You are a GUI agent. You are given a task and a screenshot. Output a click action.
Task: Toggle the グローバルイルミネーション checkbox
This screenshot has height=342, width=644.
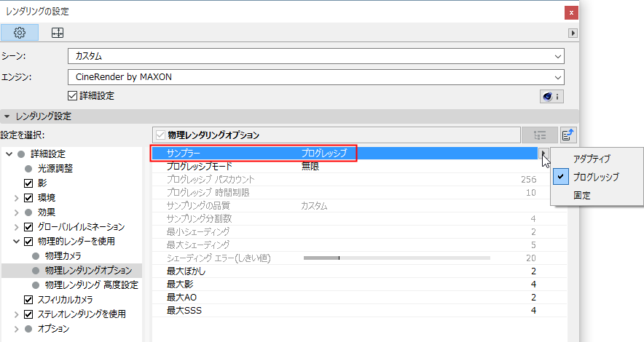coord(28,227)
